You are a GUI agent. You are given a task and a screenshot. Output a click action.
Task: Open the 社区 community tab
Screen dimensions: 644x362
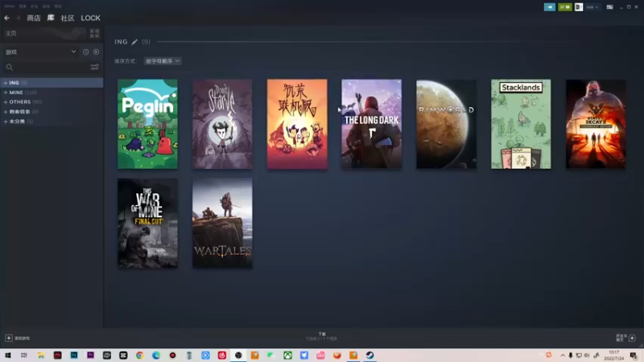click(68, 18)
